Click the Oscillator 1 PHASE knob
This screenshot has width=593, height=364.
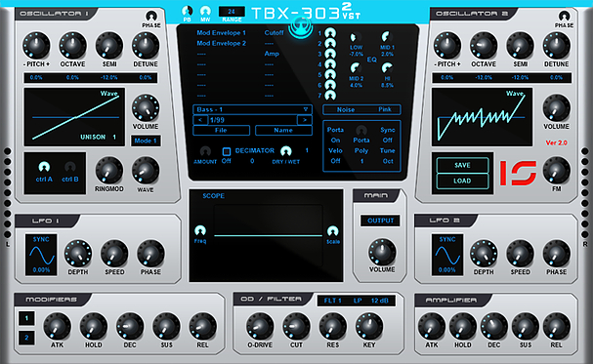151,17
